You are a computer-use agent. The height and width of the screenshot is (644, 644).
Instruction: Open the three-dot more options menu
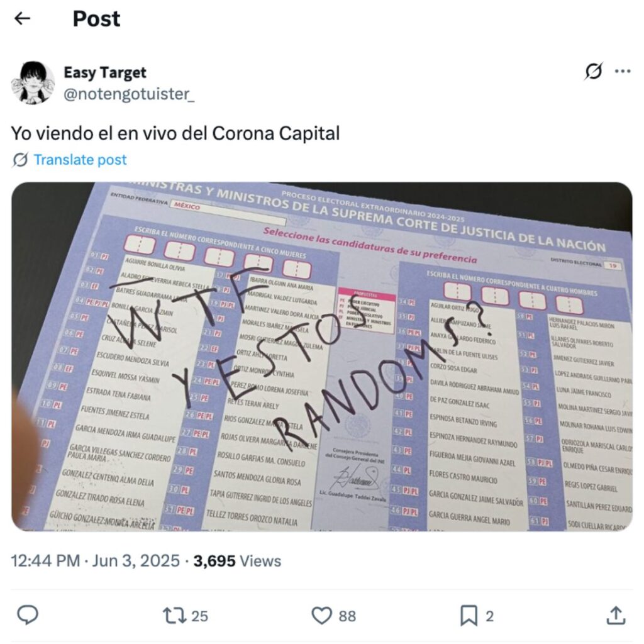click(623, 72)
